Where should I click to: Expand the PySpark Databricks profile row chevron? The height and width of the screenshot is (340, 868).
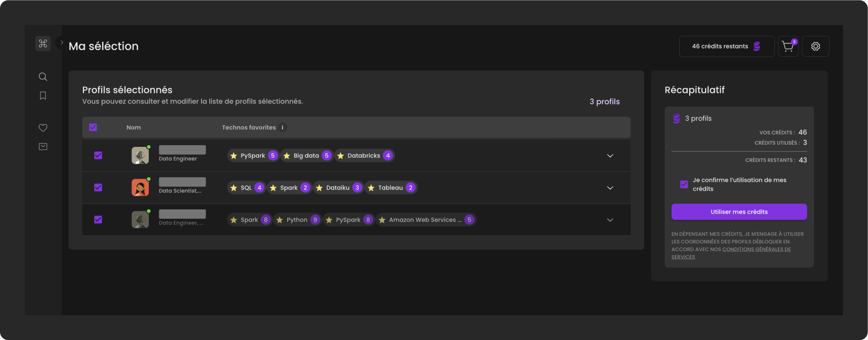click(x=610, y=156)
